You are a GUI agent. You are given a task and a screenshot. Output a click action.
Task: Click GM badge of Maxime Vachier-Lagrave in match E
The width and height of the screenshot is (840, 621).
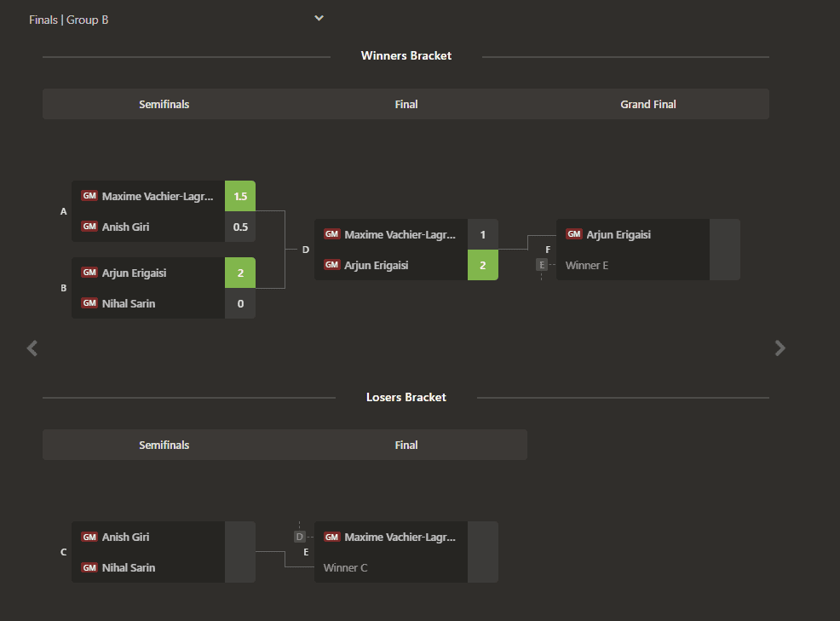pyautogui.click(x=331, y=537)
